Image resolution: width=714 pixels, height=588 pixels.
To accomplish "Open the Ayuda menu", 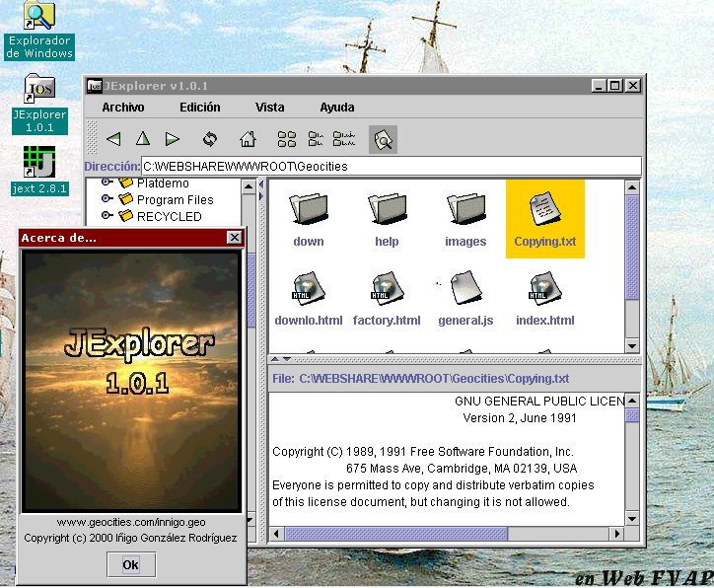I will (x=337, y=108).
